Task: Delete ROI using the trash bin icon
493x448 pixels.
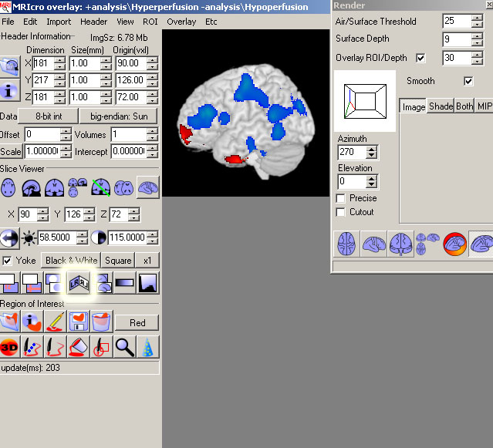Action: (x=101, y=322)
